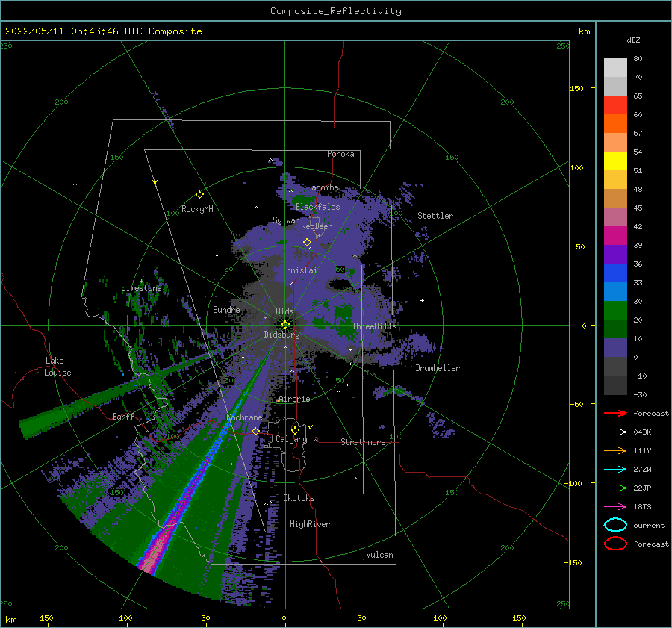Click the Lacombe city label
The height and width of the screenshot is (628, 672).
(x=323, y=187)
